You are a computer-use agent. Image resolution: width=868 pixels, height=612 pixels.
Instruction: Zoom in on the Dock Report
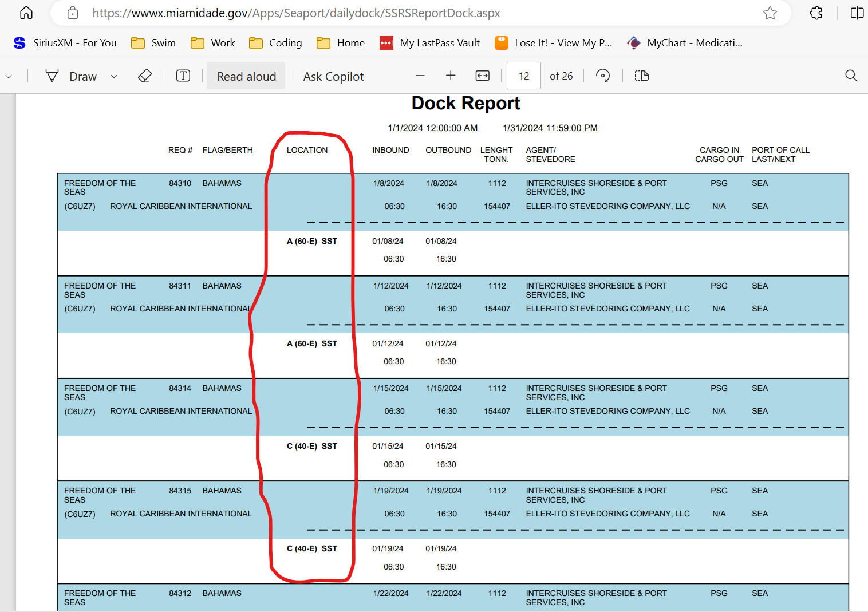point(451,75)
